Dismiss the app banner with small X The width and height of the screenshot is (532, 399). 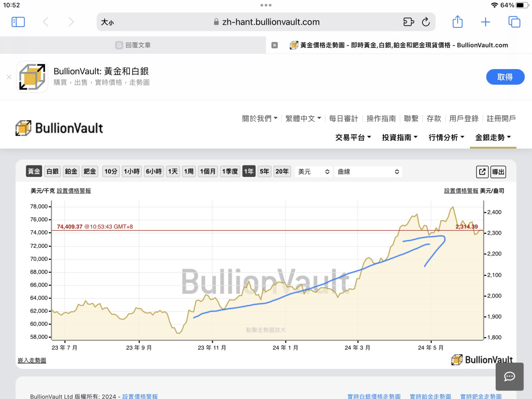[9, 77]
